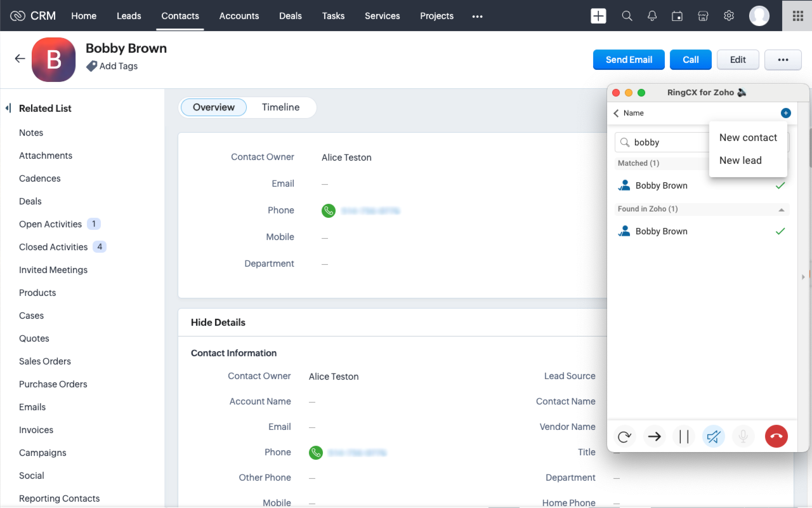Open Cases in Related List

coord(32,316)
